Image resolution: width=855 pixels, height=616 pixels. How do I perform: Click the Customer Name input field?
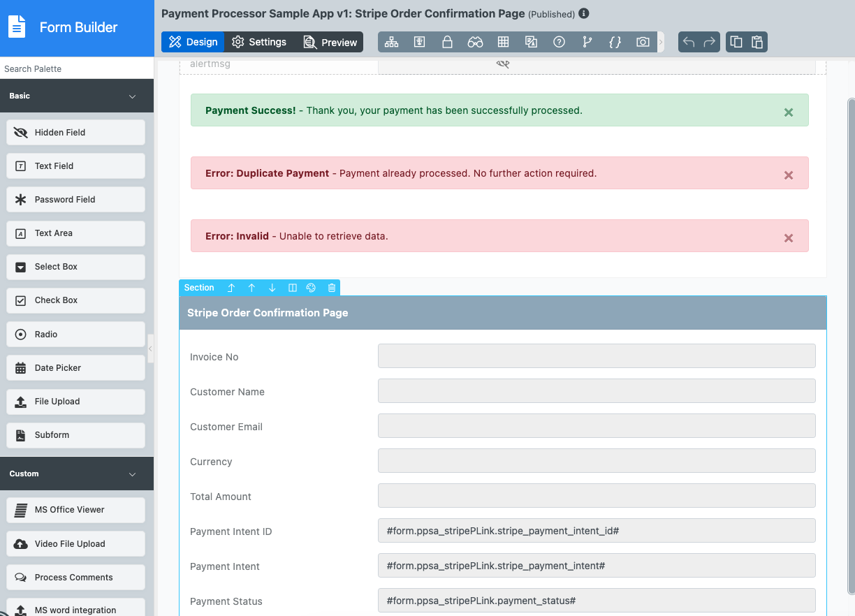pyautogui.click(x=597, y=390)
